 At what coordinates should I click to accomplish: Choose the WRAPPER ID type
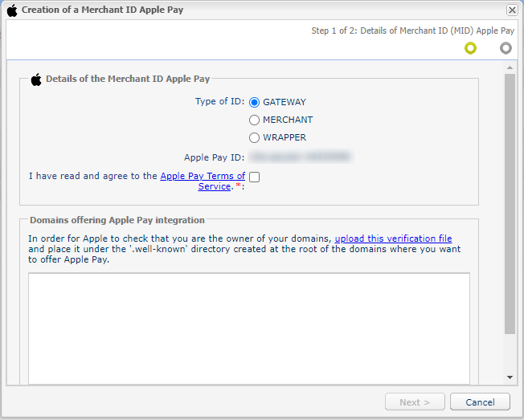point(254,137)
